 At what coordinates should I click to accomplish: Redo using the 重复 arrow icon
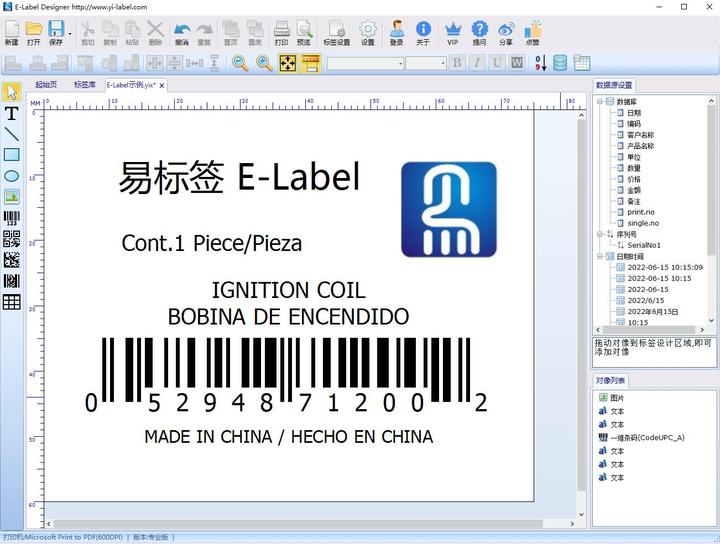coord(204,32)
